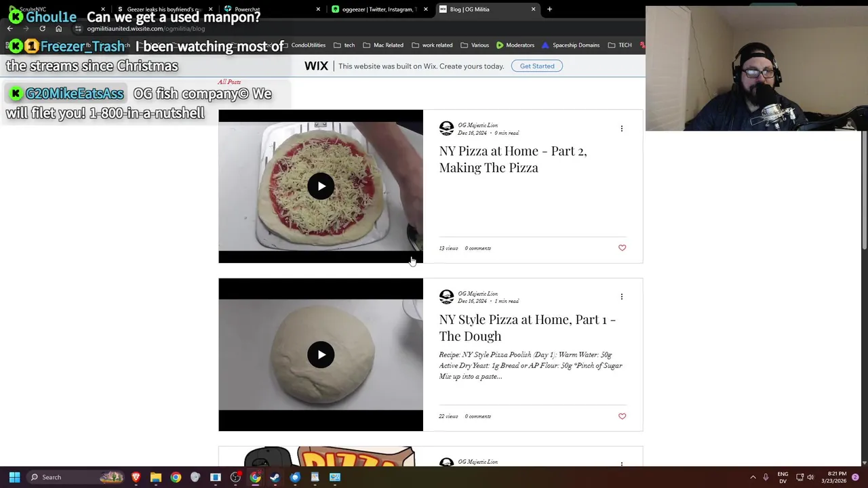Screen dimensions: 868x488
Task: Open the Spaceship Domains bookmark
Action: tap(570, 45)
